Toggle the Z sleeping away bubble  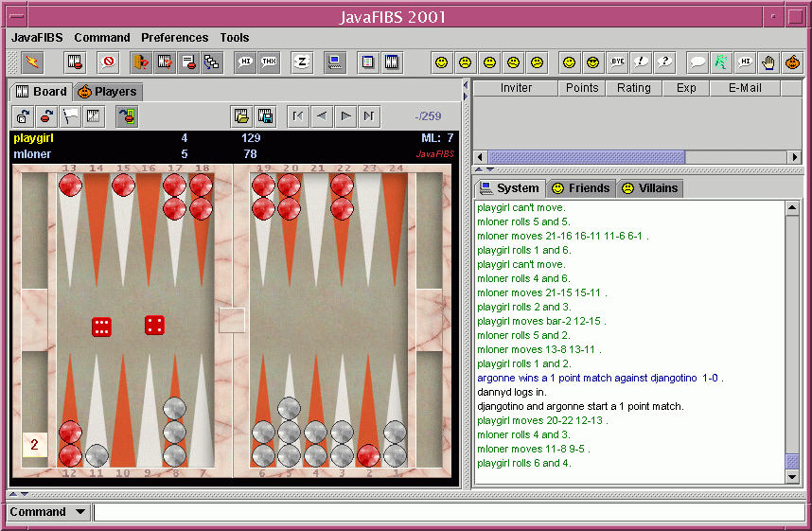(302, 62)
